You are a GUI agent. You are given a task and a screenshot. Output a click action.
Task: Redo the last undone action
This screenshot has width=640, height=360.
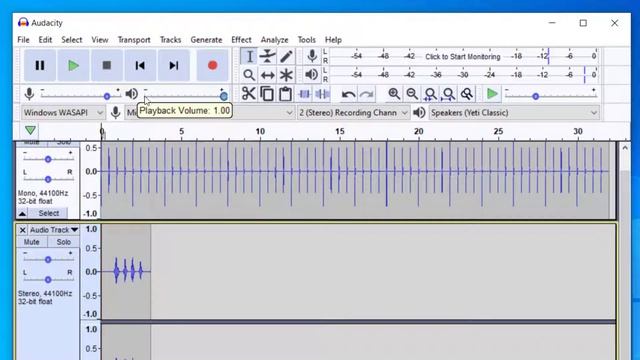(x=367, y=94)
